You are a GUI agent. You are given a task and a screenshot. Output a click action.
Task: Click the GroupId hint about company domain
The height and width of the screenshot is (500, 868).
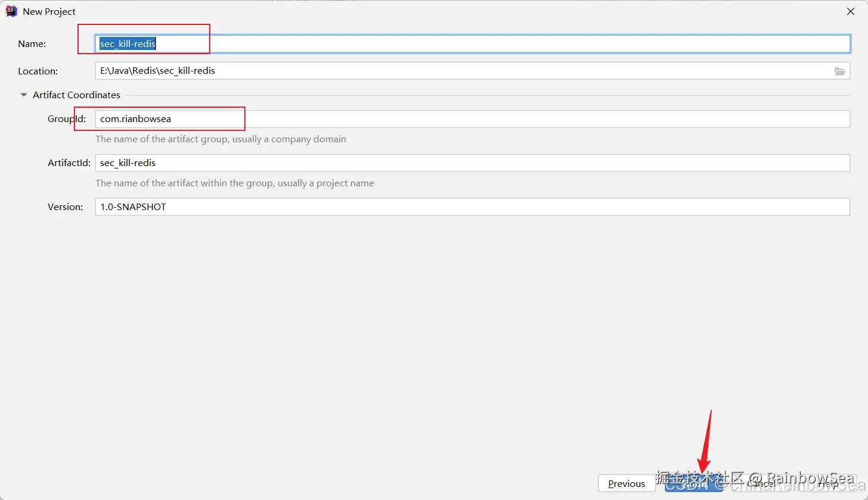pyautogui.click(x=220, y=139)
